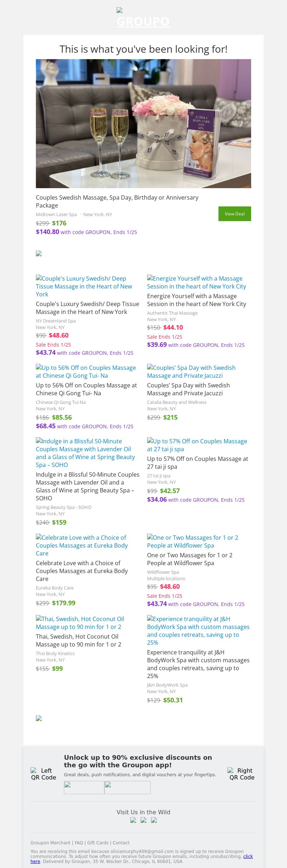Click the first app store badge
The width and height of the screenshot is (287, 868).
click(x=84, y=787)
